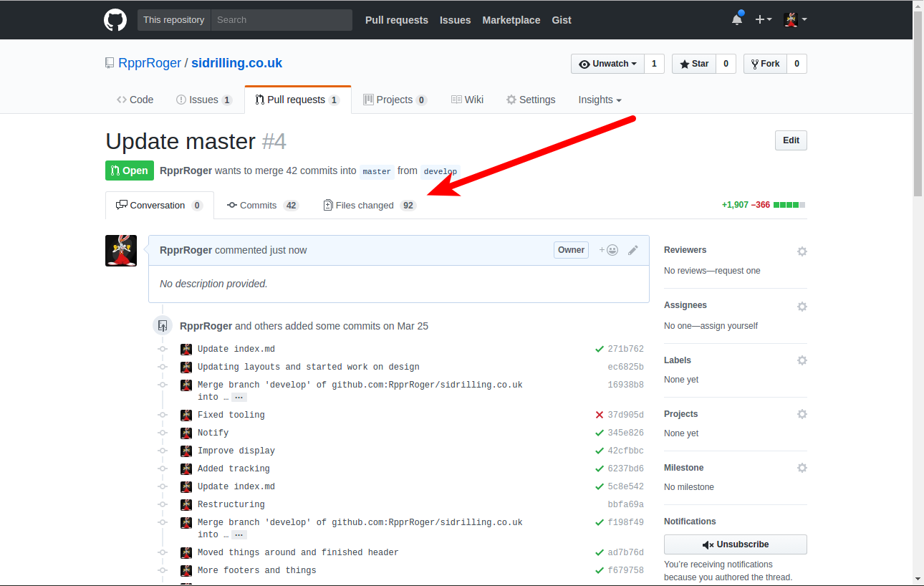Switch to the repository Issues tab
Screen dimensions: 924x586
click(204, 100)
